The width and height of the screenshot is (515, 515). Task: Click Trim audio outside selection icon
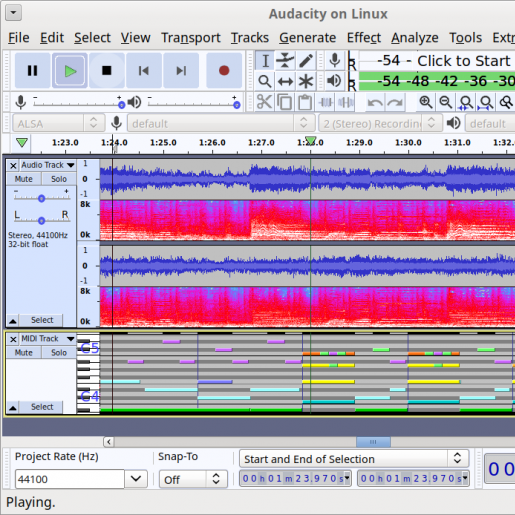325,102
